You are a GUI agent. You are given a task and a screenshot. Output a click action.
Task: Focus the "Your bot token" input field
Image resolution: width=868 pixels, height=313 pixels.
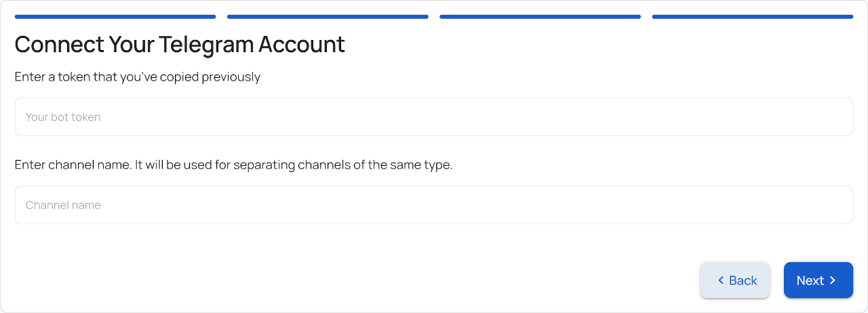pos(434,117)
